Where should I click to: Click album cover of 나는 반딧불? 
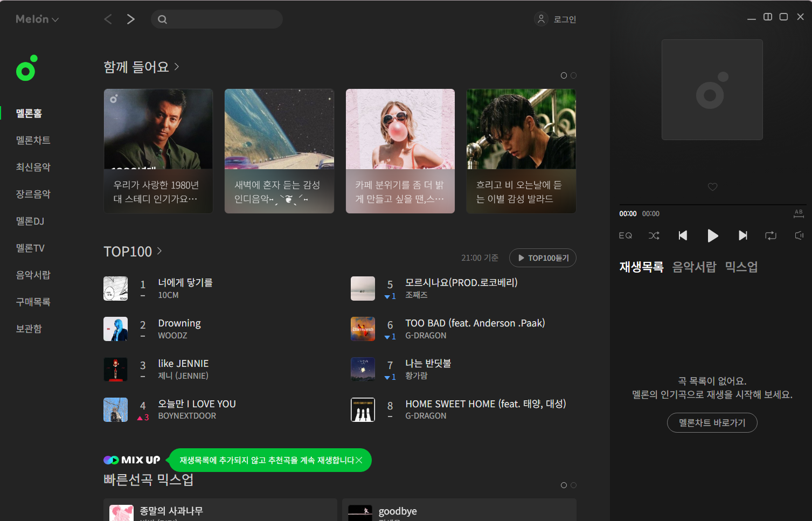pos(363,369)
